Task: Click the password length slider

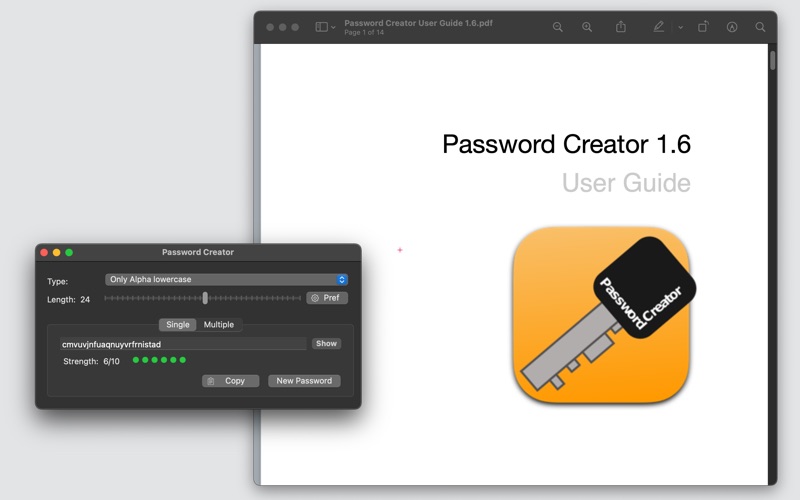Action: click(x=203, y=298)
